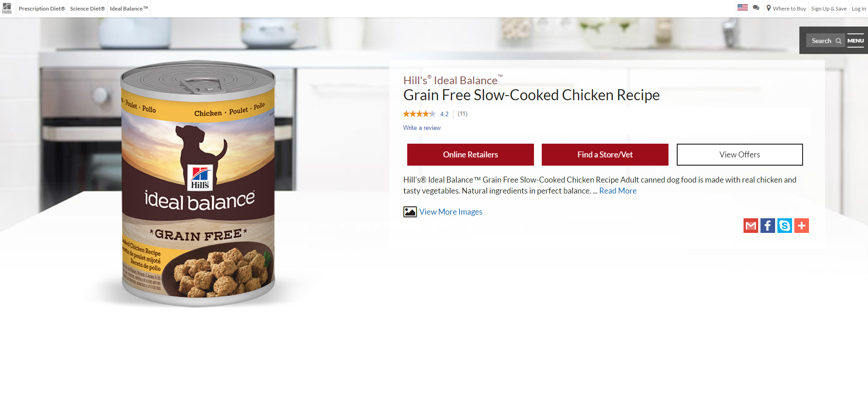Click the star rating bar

point(419,114)
